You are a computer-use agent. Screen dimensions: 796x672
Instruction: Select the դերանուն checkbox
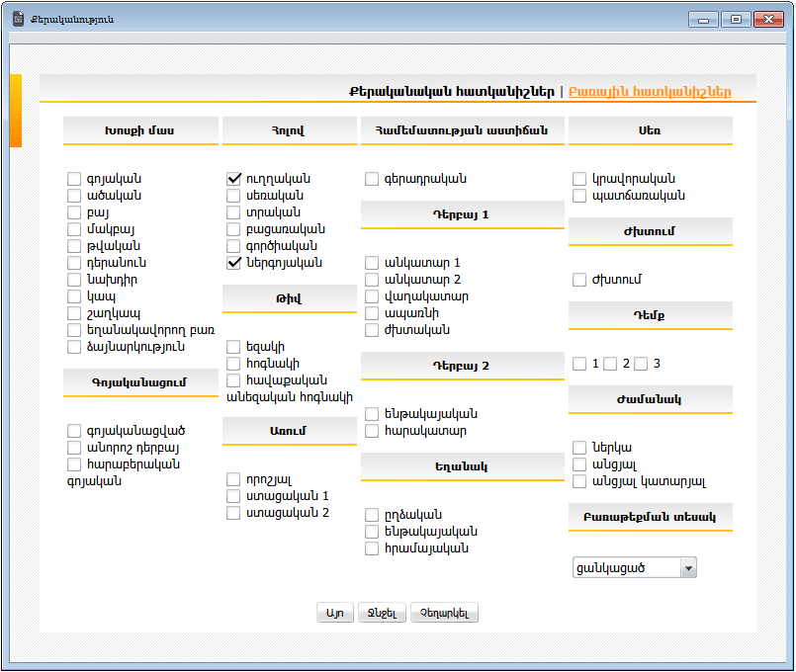click(x=74, y=263)
